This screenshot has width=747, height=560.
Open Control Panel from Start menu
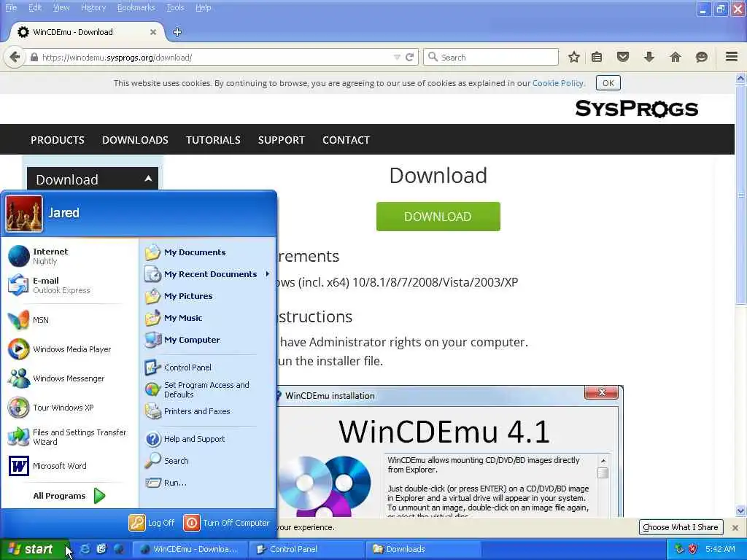[208, 367]
